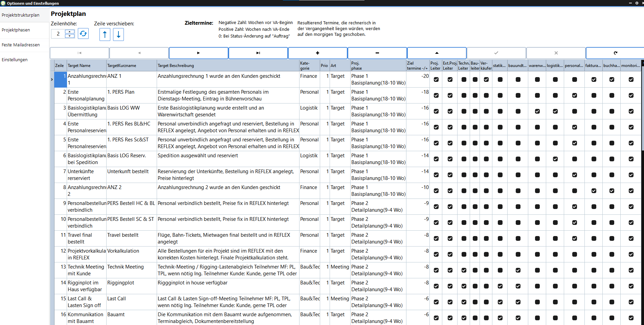The width and height of the screenshot is (644, 325).
Task: Decrease Zeilenhöhe with spinner down arrow
Action: point(70,36)
